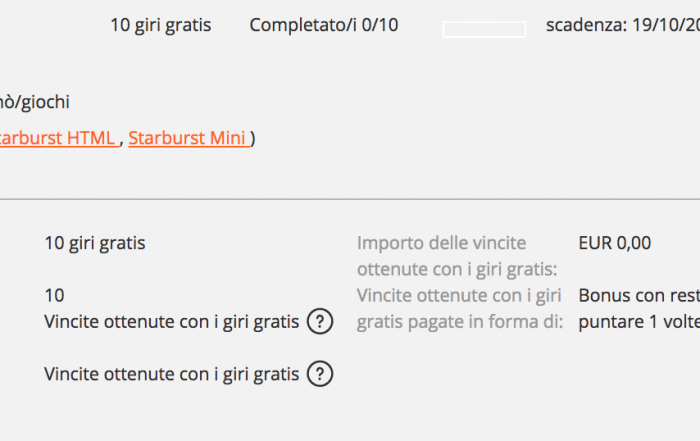This screenshot has width=700, height=441.
Task: Click first Vincite ottenute con i giri gratis label
Action: tap(171, 322)
